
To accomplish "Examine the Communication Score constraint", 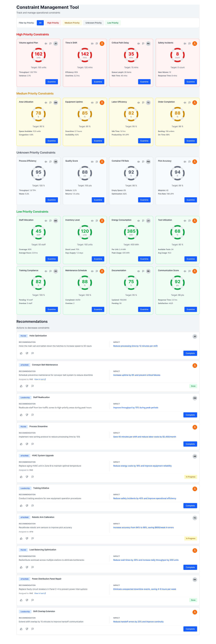I will [191, 309].
